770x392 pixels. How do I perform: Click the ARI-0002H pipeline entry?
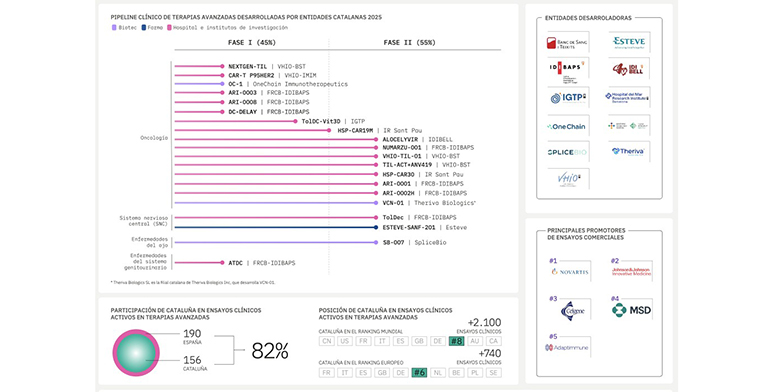click(425, 193)
